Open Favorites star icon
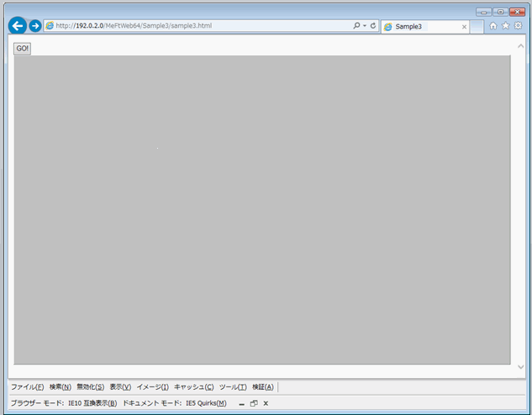This screenshot has height=415, width=532. (x=506, y=25)
